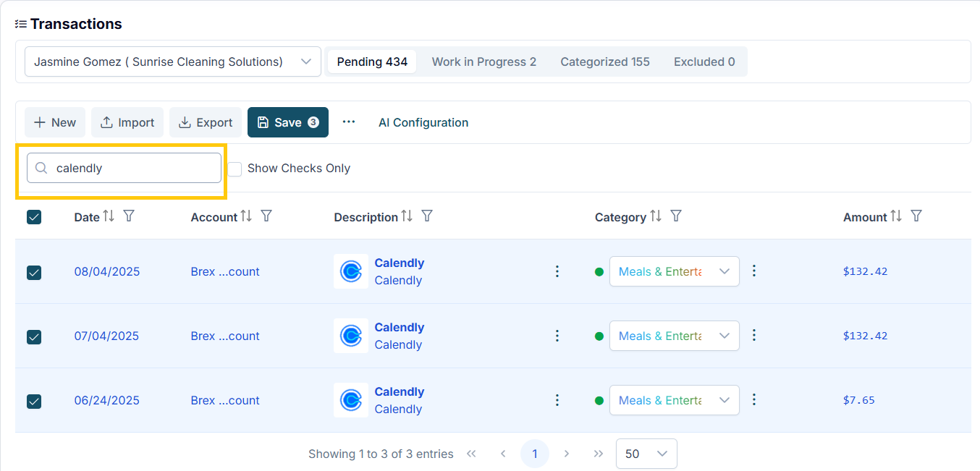
Task: Click the calendly search field
Action: coord(124,168)
